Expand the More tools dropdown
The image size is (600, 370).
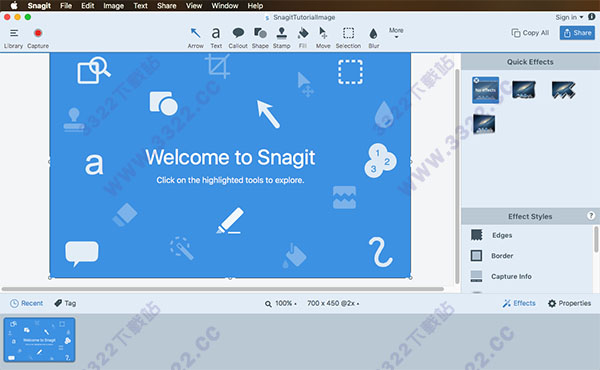(396, 33)
